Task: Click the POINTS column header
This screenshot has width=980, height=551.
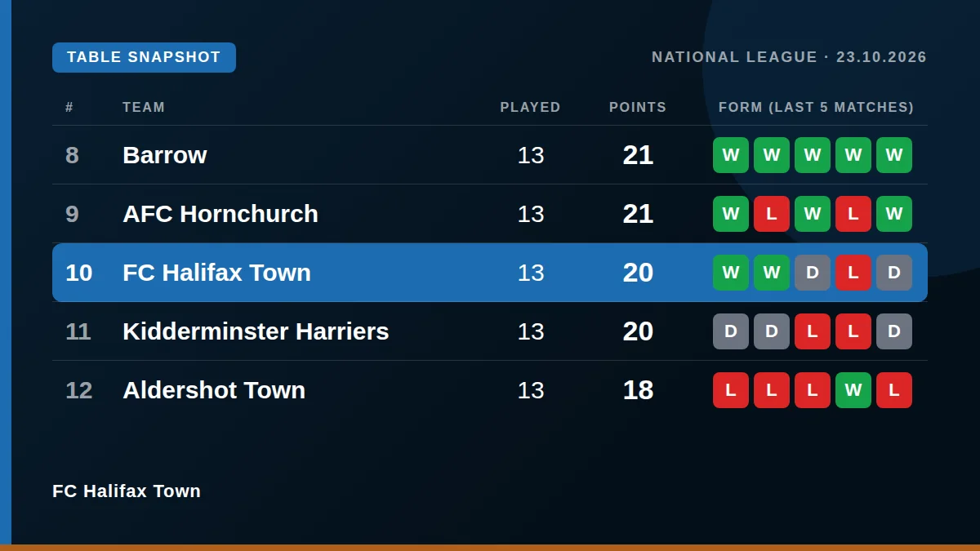Action: point(638,107)
